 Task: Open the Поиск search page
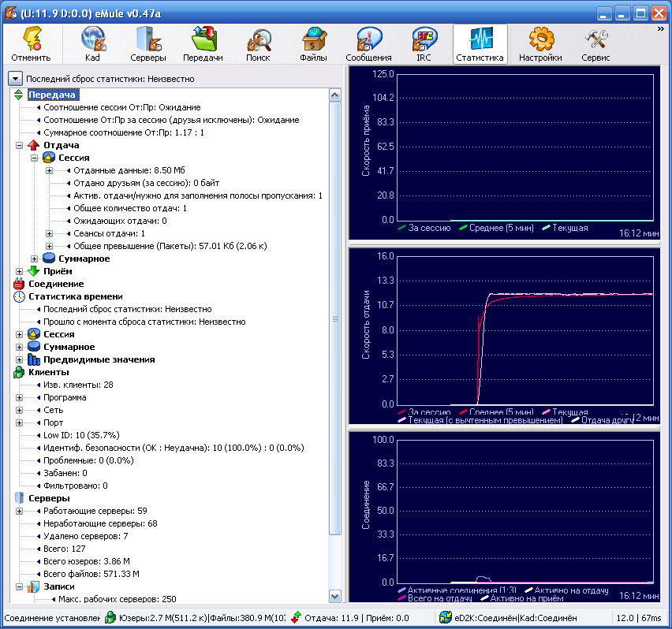258,44
